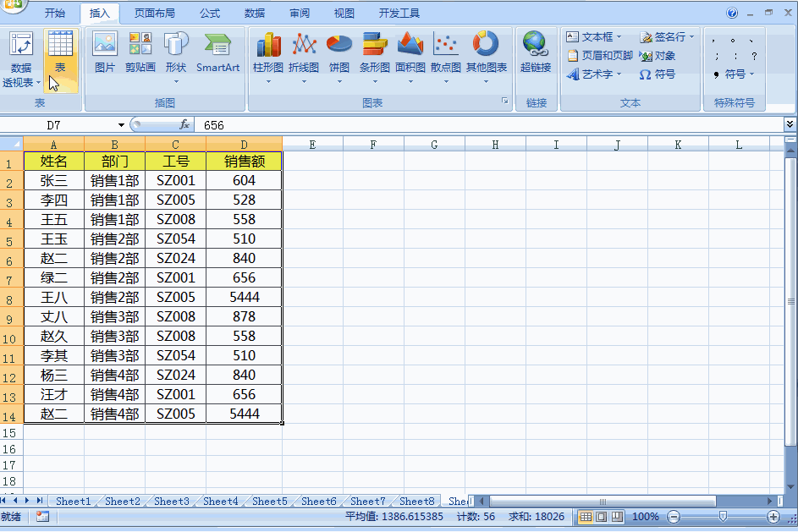Choose the 散点图 scatter chart icon
Screen dimensions: 798x532
(446, 45)
